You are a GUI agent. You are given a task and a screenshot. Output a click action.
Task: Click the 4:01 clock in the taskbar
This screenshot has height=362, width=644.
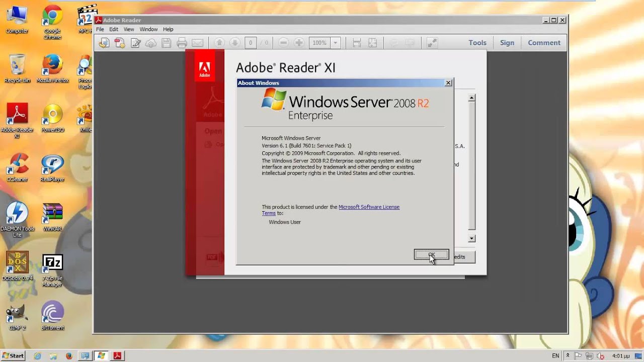click(621, 356)
